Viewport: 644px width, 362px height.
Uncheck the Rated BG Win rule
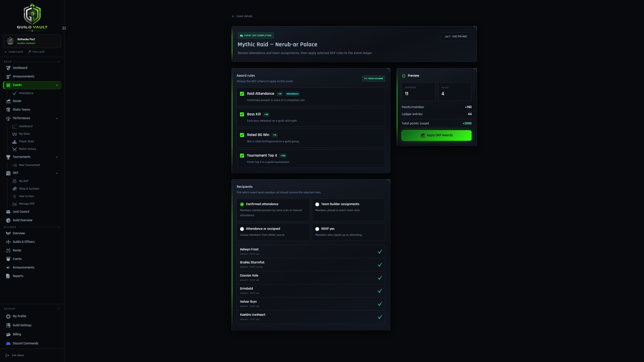tap(242, 135)
